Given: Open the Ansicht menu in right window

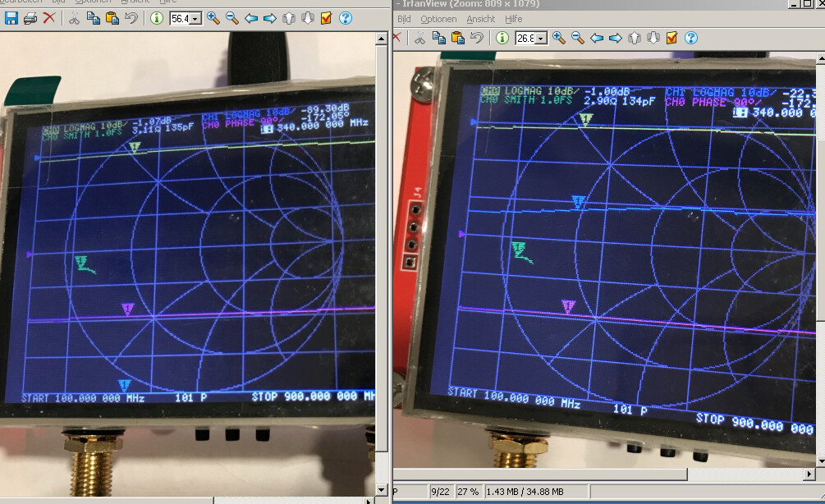Looking at the screenshot, I should pyautogui.click(x=481, y=19).
